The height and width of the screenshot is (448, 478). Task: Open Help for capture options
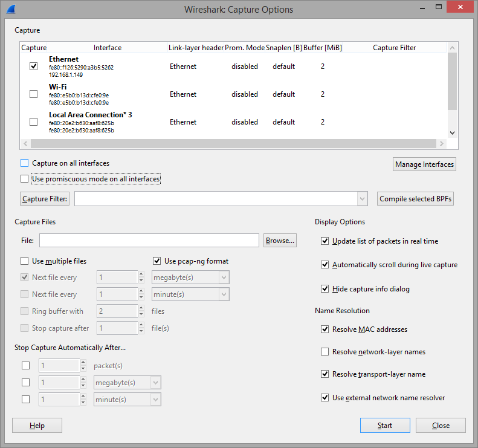coord(37,426)
